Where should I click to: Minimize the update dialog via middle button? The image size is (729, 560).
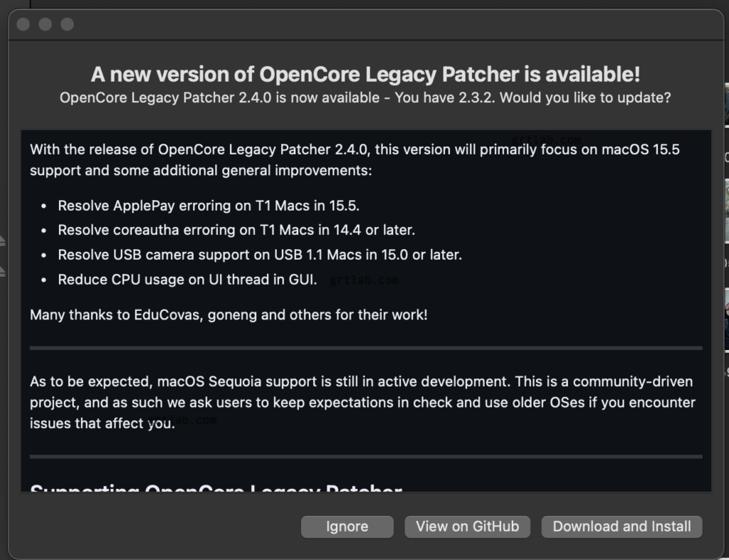click(45, 24)
